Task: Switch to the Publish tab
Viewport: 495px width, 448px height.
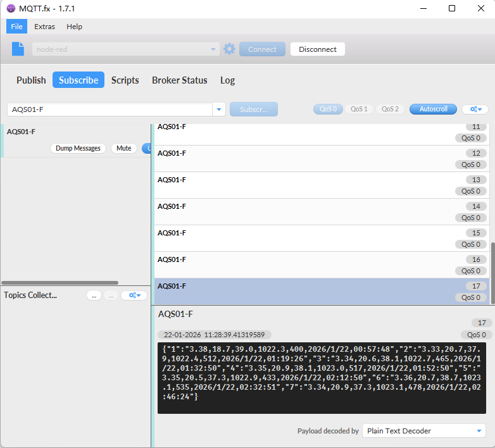Action: point(31,80)
